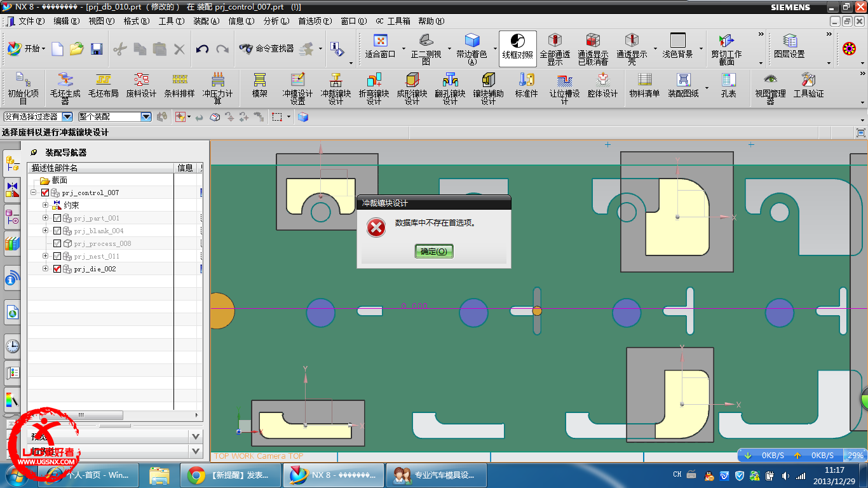
Task: Open the 镶块辅助设计 tool
Action: coord(488,88)
